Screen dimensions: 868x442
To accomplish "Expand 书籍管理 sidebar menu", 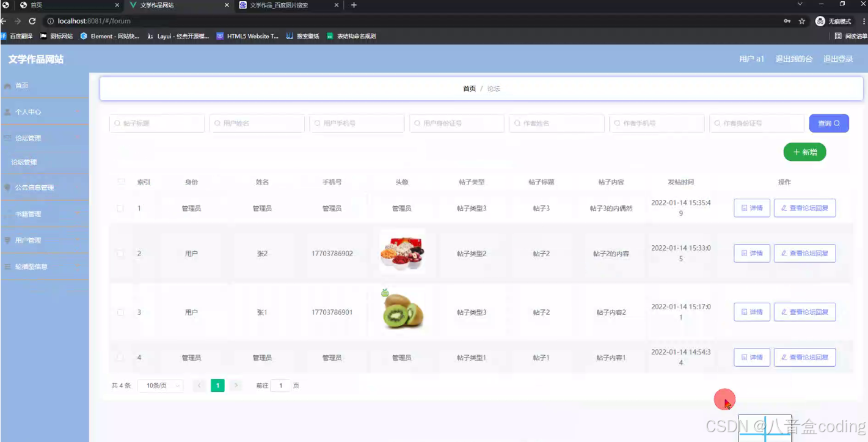I will (44, 214).
